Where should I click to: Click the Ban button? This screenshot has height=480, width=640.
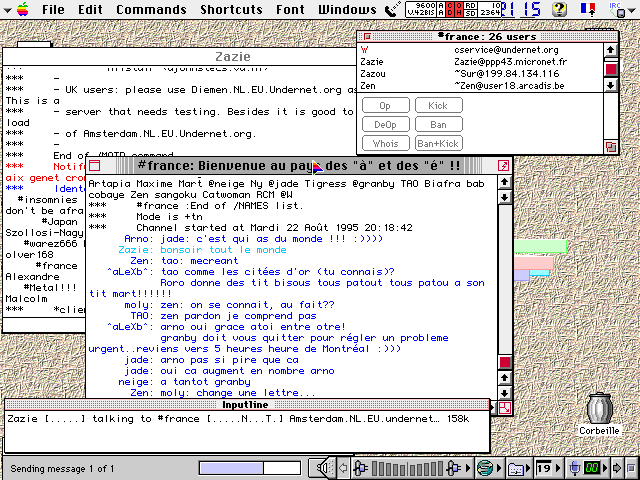pos(439,124)
